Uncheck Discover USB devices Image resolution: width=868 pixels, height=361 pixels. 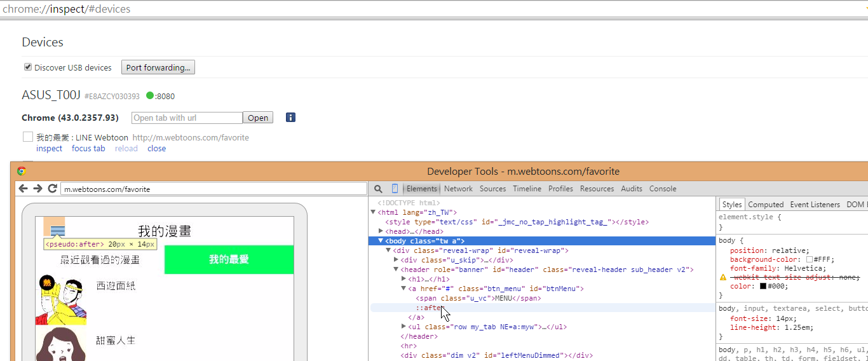click(28, 67)
